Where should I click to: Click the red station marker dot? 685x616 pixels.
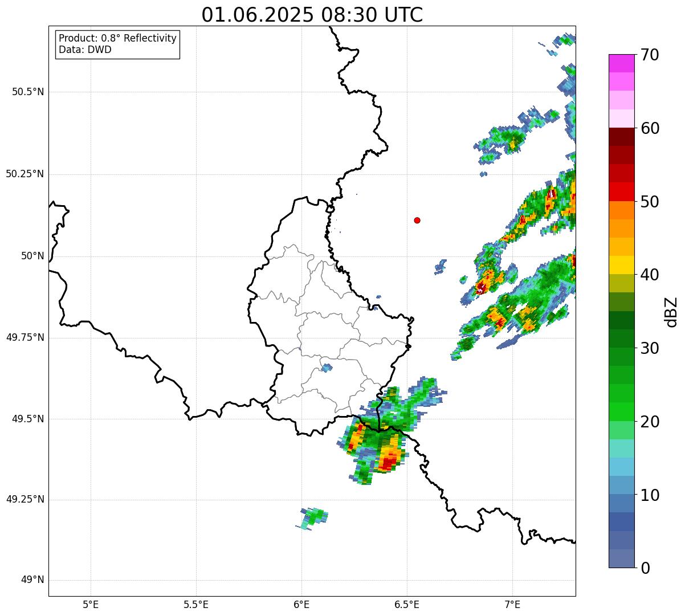click(417, 220)
